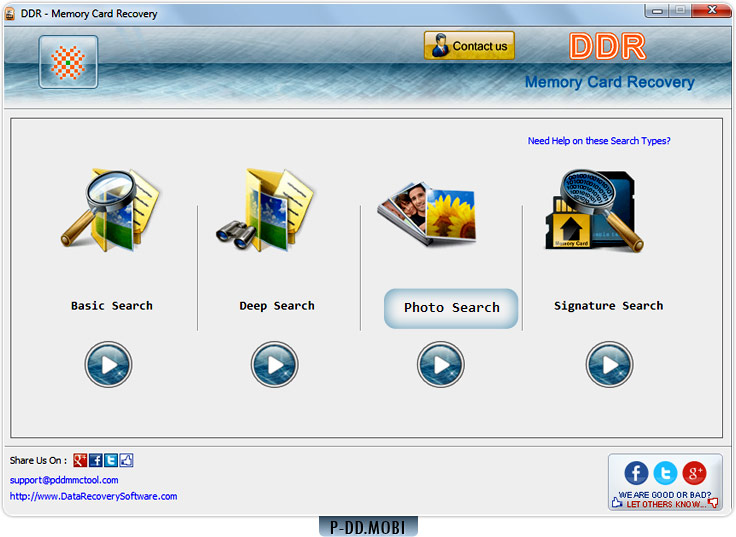
Task: Click the small Google Plus share icon
Action: tap(80, 460)
